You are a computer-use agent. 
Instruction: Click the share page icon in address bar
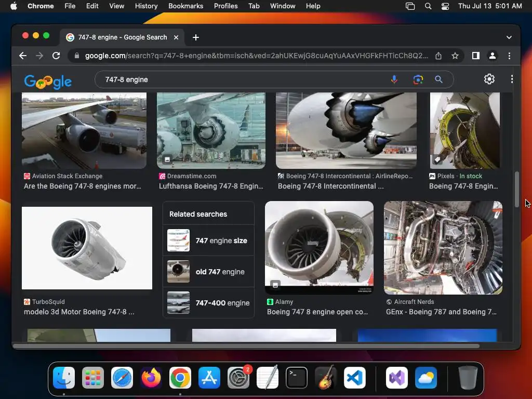tap(438, 56)
